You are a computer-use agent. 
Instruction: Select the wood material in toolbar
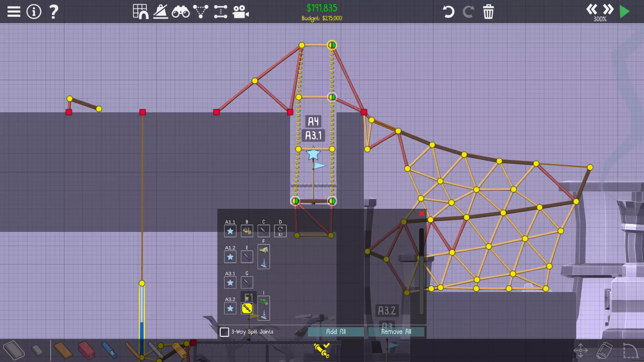click(x=63, y=350)
